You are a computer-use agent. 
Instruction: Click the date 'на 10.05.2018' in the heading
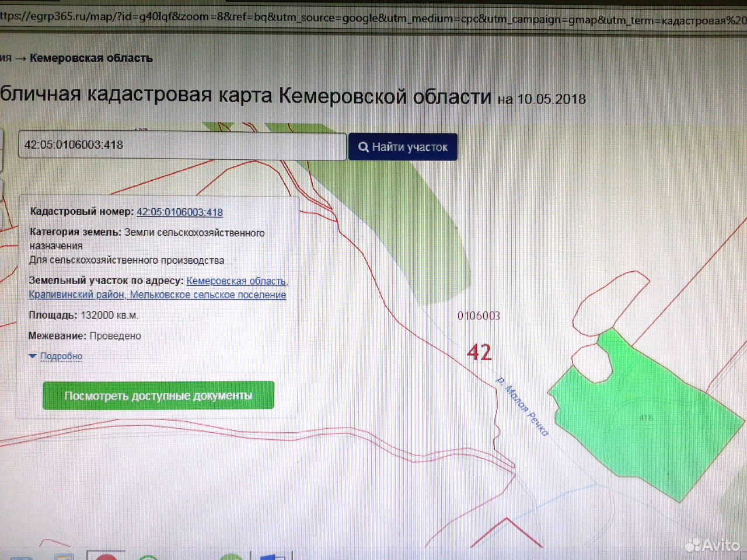[542, 99]
